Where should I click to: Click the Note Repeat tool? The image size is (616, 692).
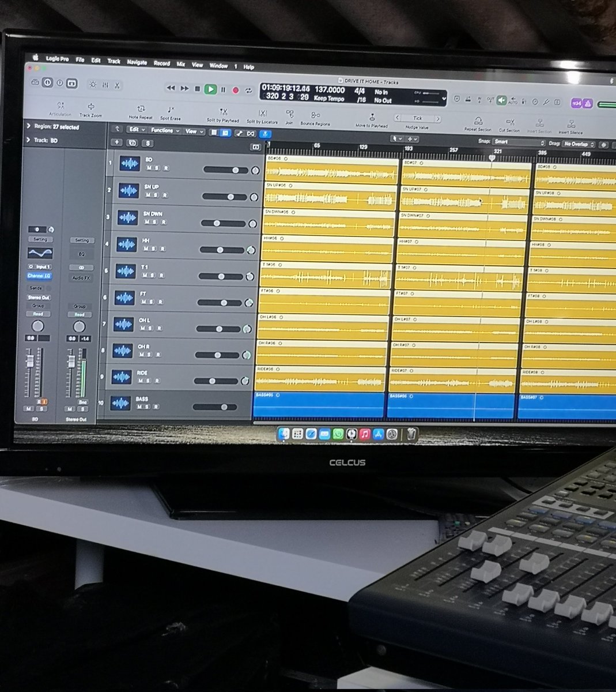(141, 112)
